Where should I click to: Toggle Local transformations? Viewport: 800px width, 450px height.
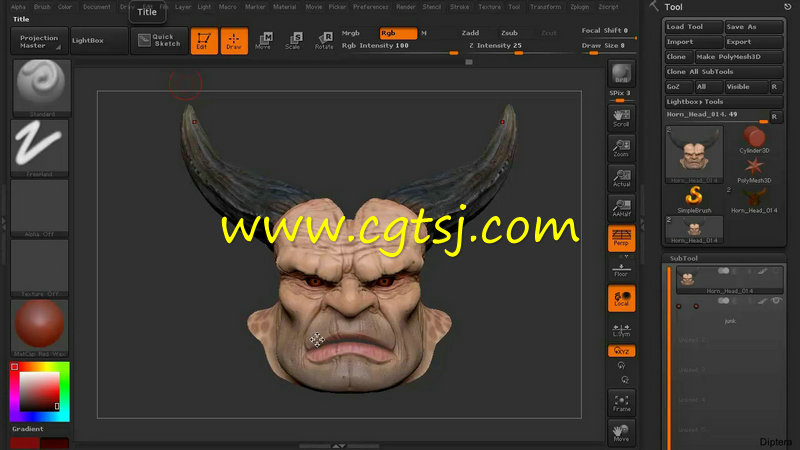pos(621,298)
